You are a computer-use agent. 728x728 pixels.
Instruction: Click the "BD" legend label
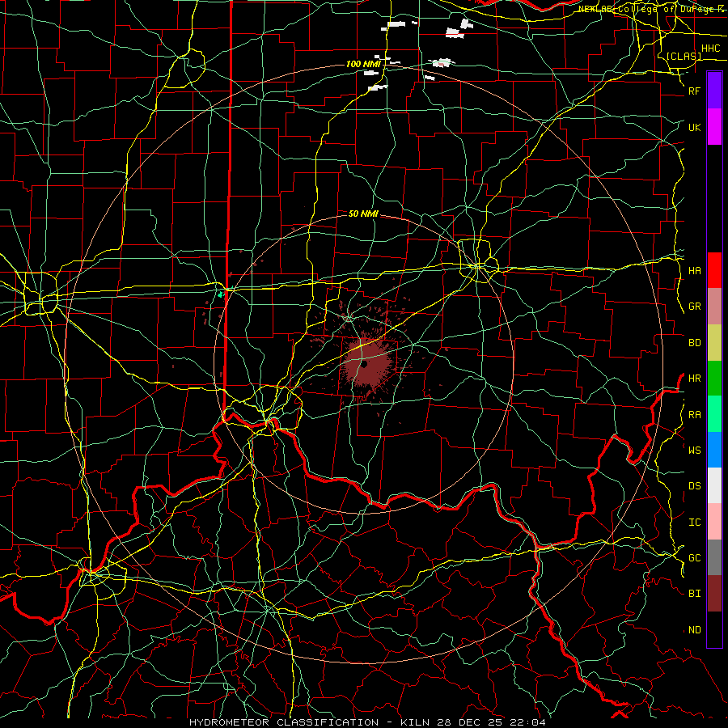tap(694, 343)
